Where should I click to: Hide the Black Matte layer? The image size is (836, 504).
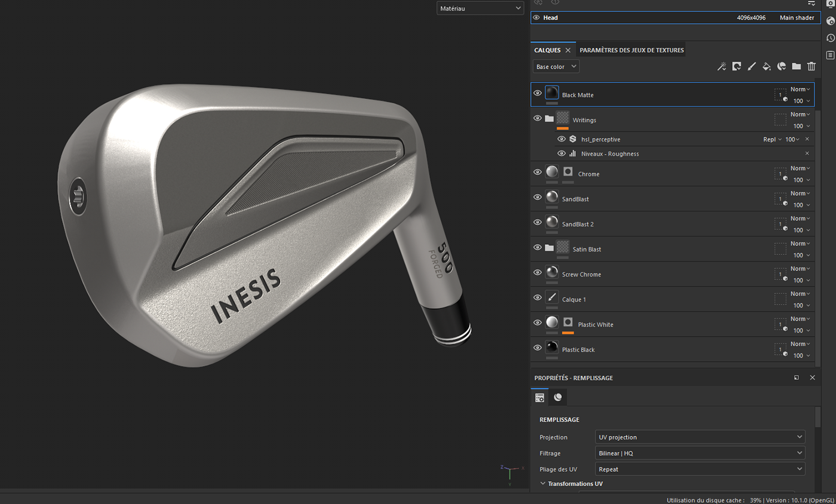coord(537,94)
